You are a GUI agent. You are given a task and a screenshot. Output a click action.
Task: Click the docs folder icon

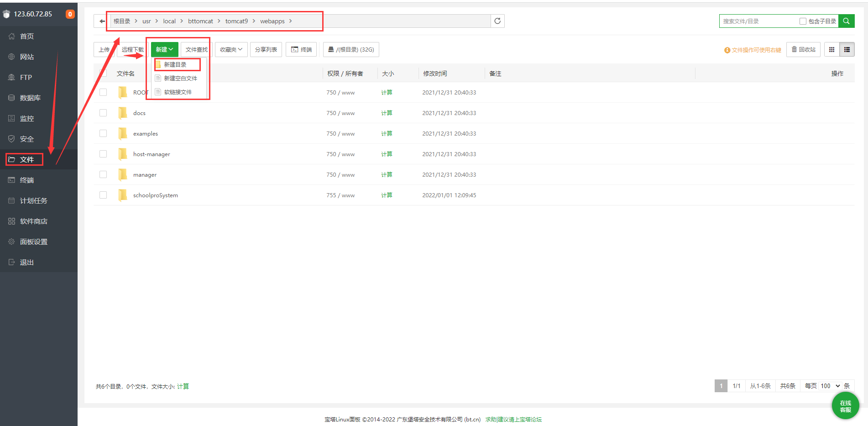[122, 113]
